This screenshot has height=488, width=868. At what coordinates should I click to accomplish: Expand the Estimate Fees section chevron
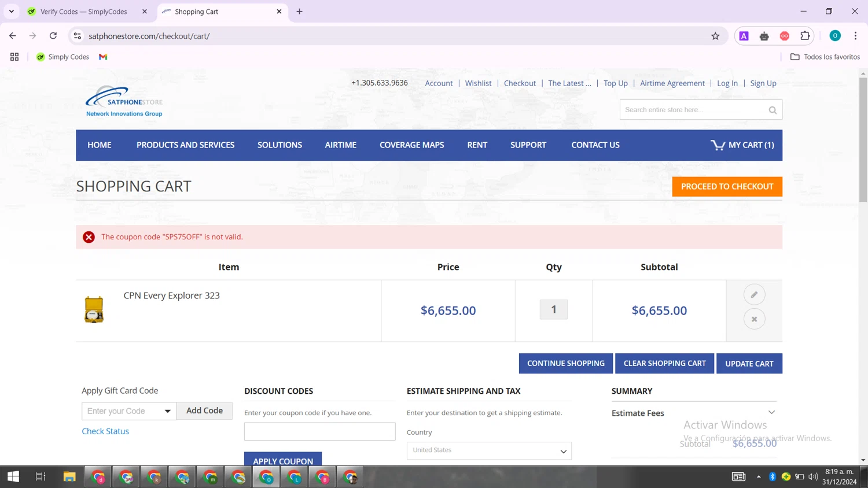[x=771, y=412]
